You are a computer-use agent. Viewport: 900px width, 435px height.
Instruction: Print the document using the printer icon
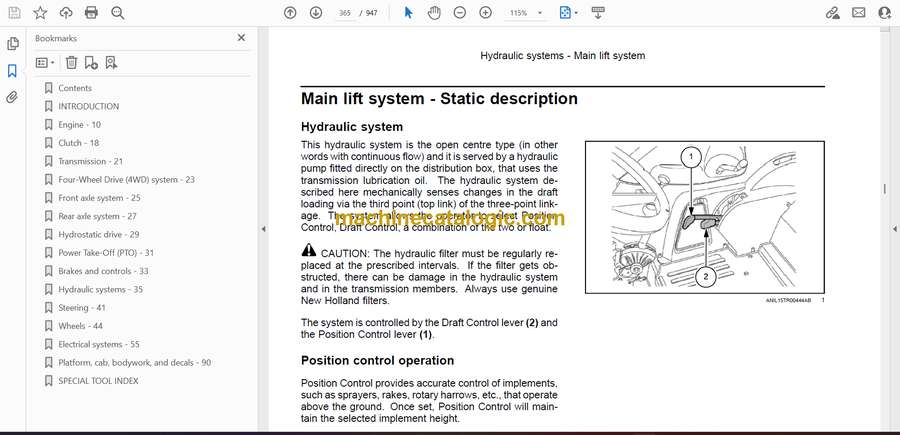pyautogui.click(x=92, y=13)
